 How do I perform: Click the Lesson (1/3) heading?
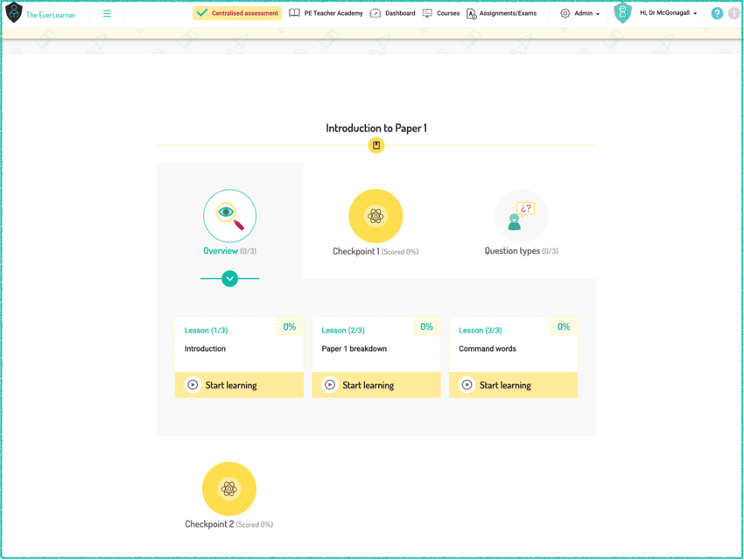[x=206, y=331]
